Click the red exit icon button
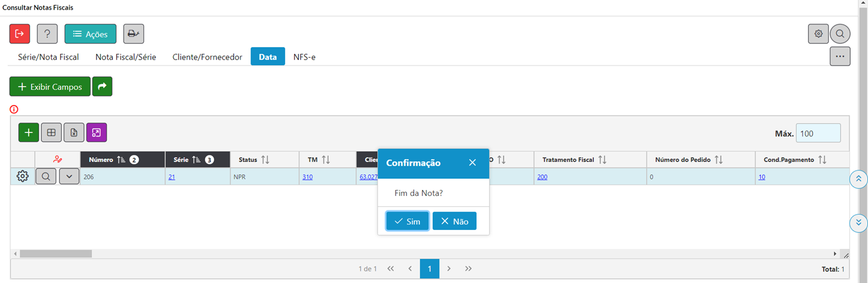Screen dimensions: 868x283 (20, 34)
